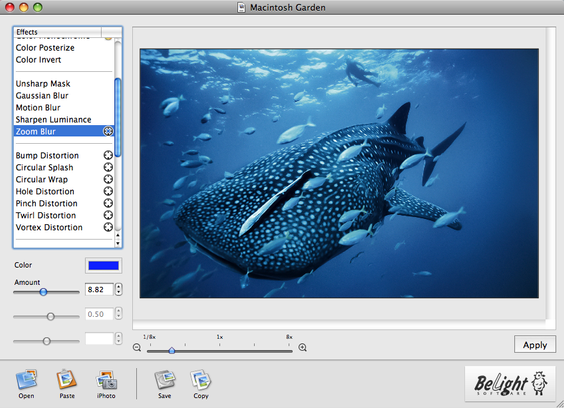Click the effects list scroll down arrow

coord(118,244)
